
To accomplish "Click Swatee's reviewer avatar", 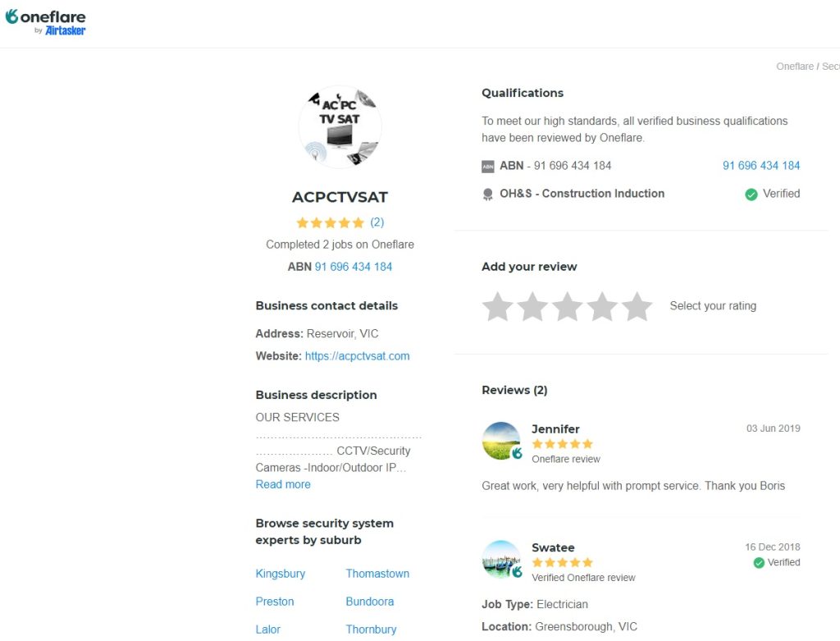I will (501, 560).
